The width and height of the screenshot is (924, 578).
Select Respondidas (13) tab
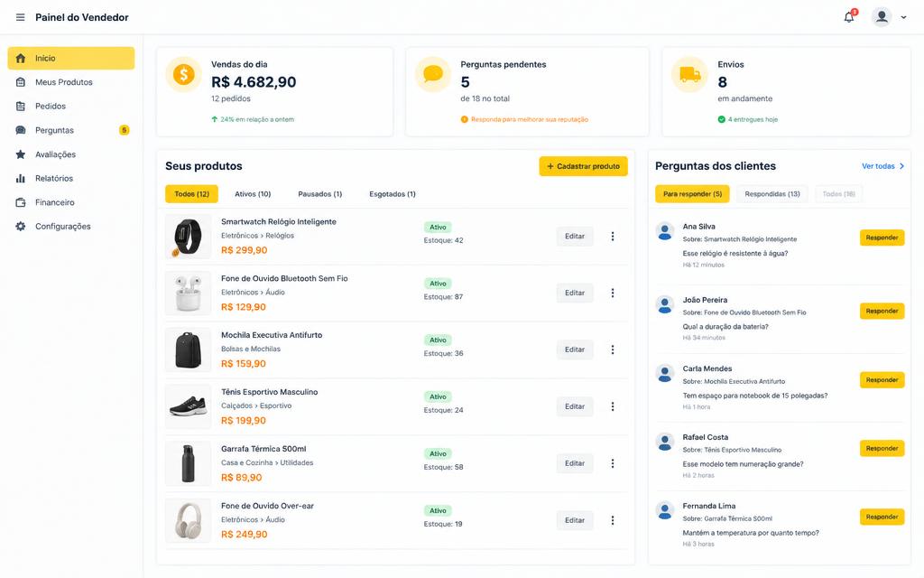pyautogui.click(x=772, y=194)
